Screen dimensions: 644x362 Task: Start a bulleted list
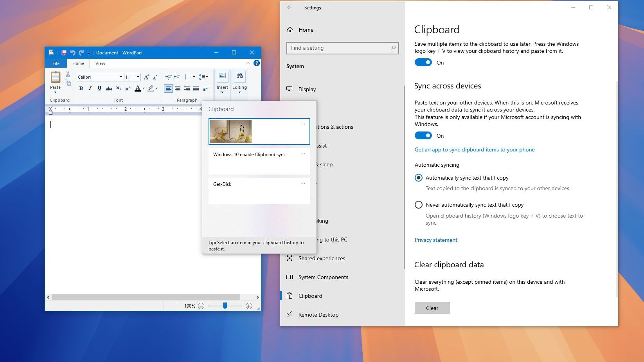[x=187, y=77]
